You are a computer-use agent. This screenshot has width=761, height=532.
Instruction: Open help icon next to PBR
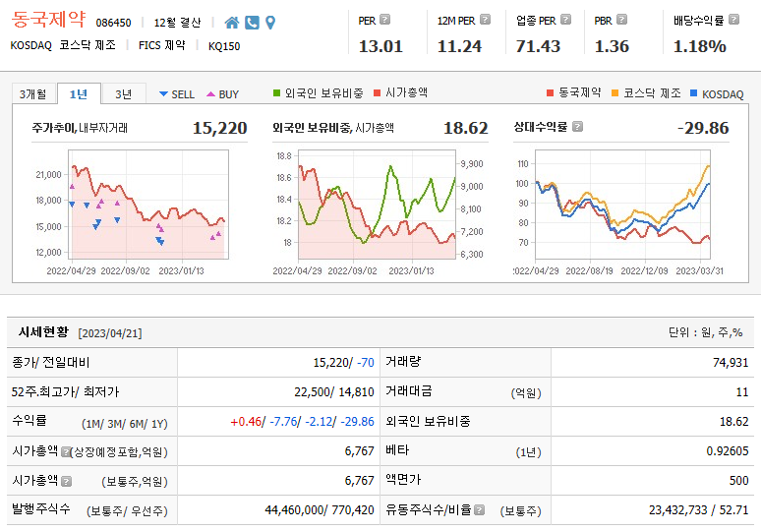[621, 20]
